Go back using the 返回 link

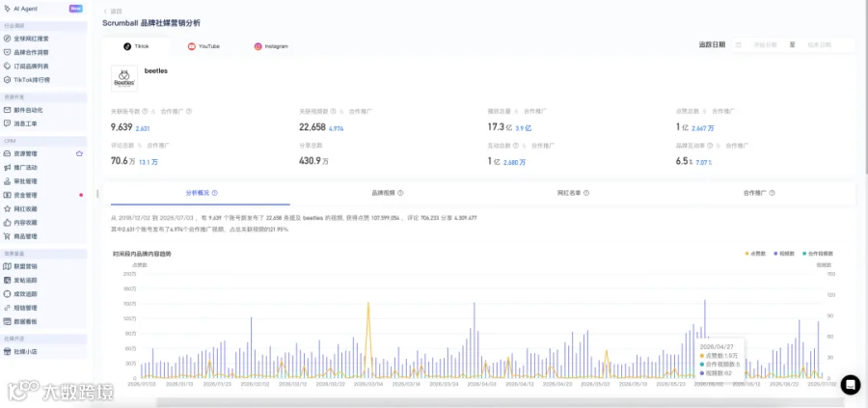pyautogui.click(x=113, y=11)
